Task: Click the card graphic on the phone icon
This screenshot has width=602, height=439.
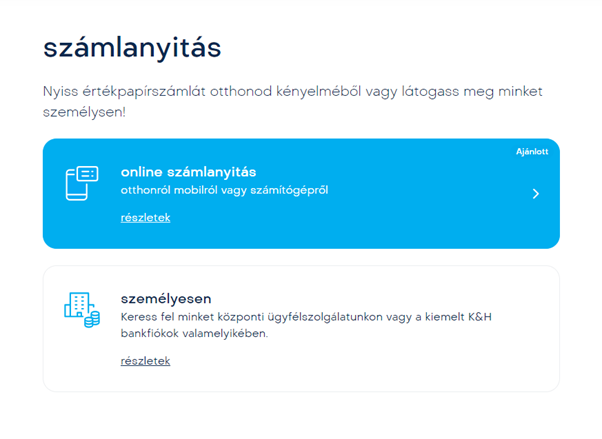Action: [x=88, y=174]
